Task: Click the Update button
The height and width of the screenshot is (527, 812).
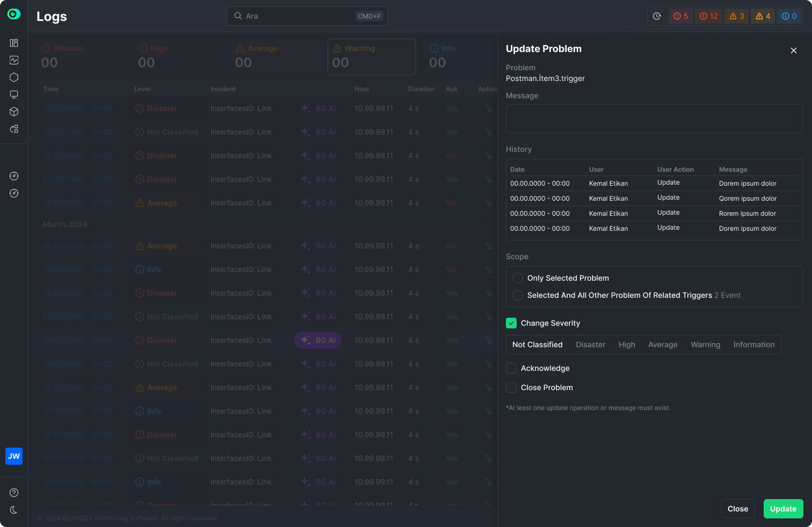Action: tap(784, 509)
